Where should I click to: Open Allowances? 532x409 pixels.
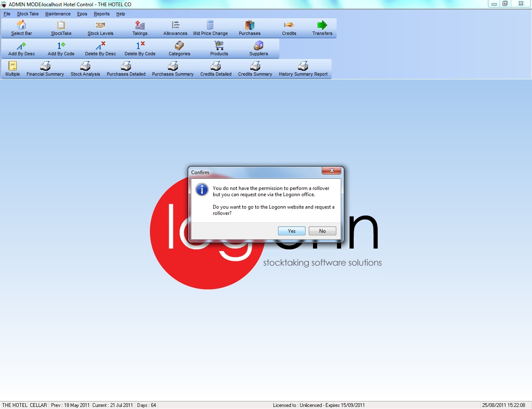point(175,28)
